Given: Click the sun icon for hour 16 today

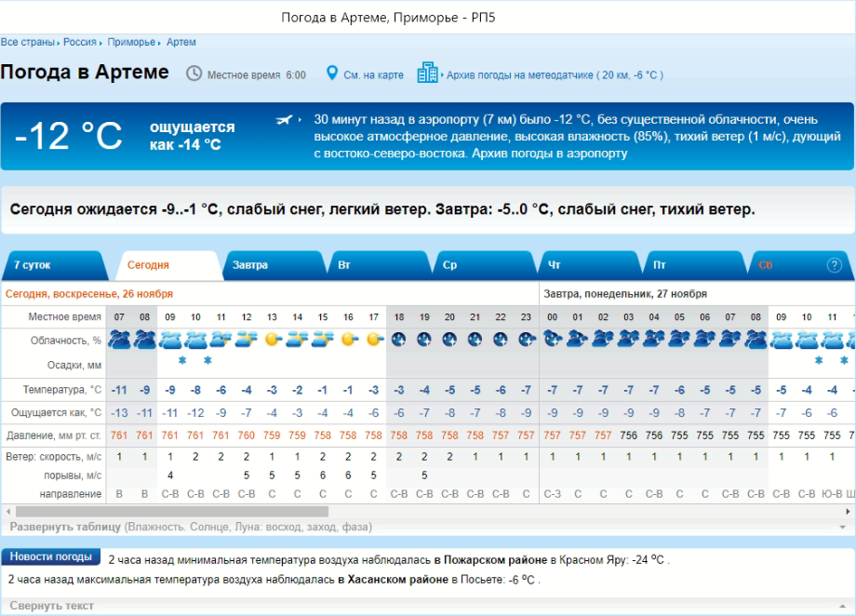Looking at the screenshot, I should pyautogui.click(x=349, y=340).
